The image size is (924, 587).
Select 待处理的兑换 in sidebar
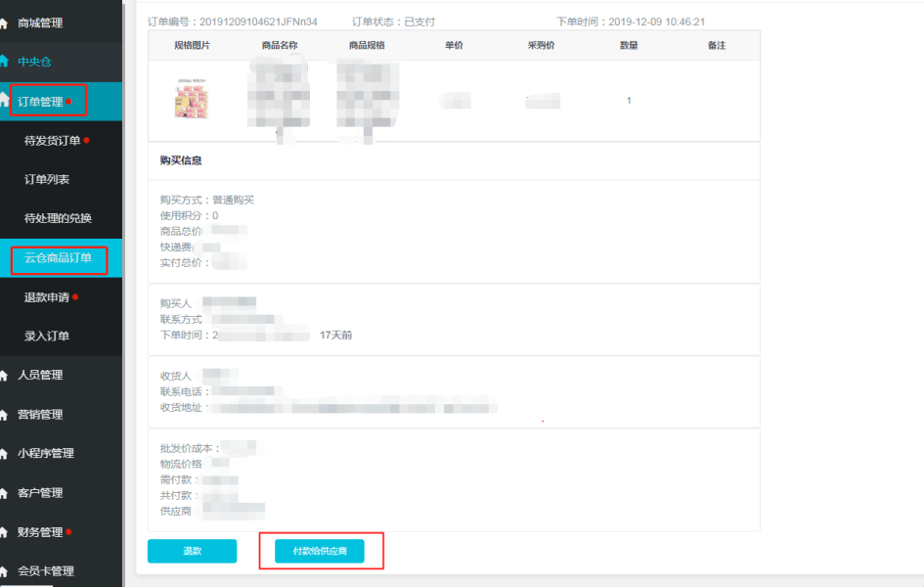pyautogui.click(x=58, y=219)
